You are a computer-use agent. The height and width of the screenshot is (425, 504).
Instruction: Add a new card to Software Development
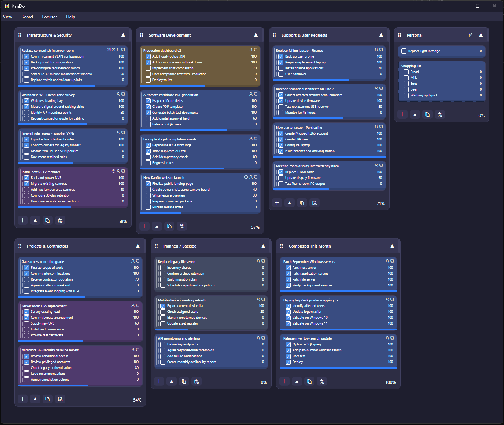[144, 226]
